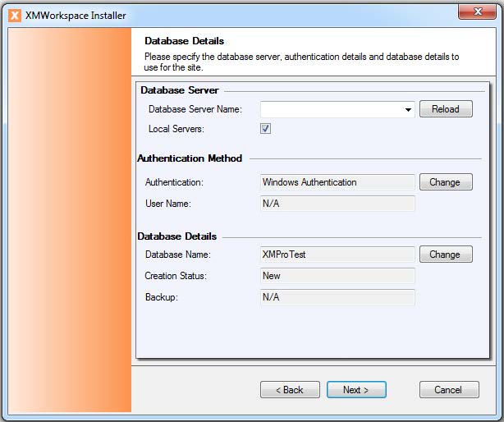Proceed with the Next button
Screen dimensions: 504x422
[x=356, y=390]
